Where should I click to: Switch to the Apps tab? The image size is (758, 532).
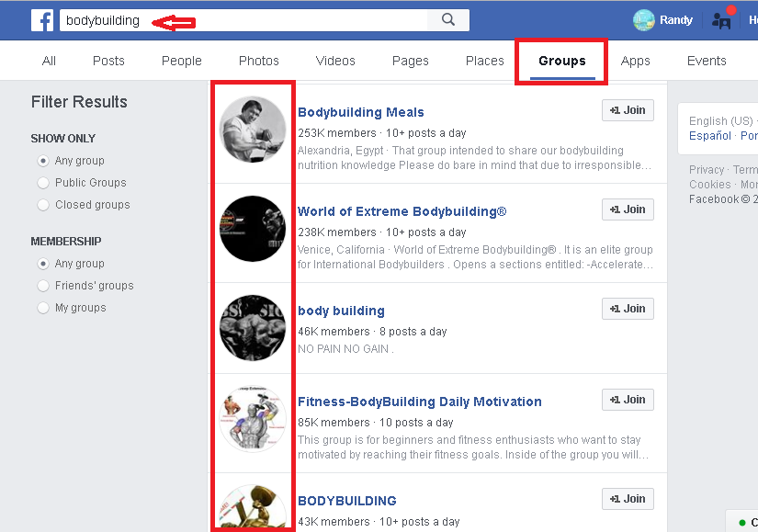[x=635, y=61]
